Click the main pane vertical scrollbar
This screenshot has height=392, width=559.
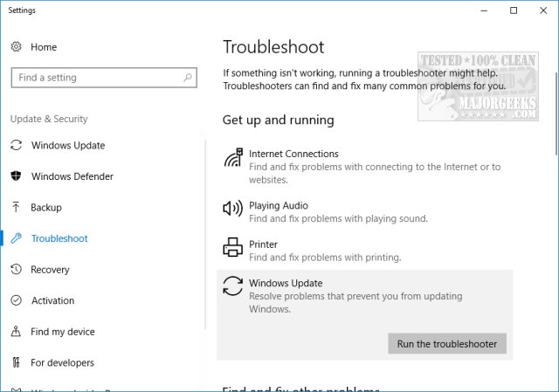(x=556, y=114)
